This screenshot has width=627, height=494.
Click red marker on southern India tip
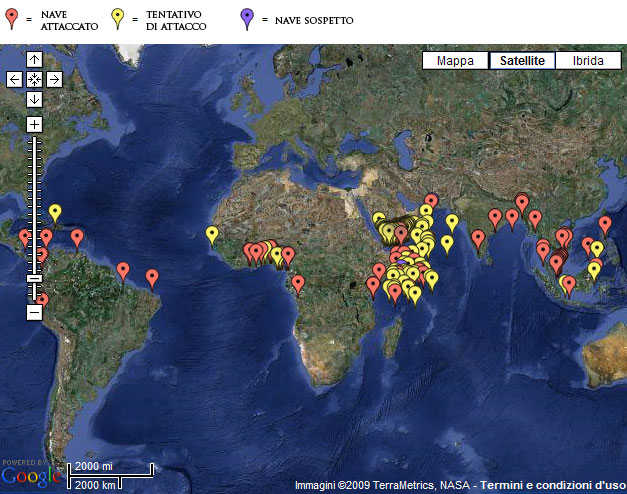point(478,239)
